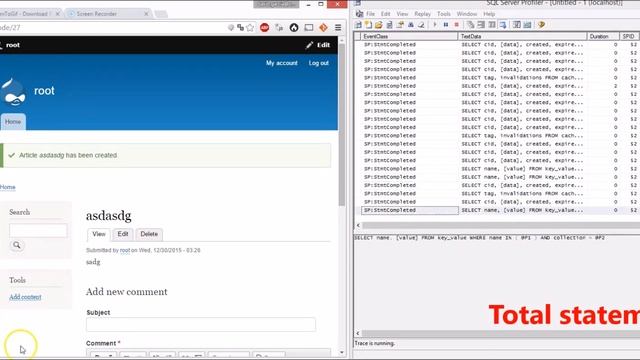Click into the comment Subject field
Screen dimensions: 640x360
tap(201, 324)
